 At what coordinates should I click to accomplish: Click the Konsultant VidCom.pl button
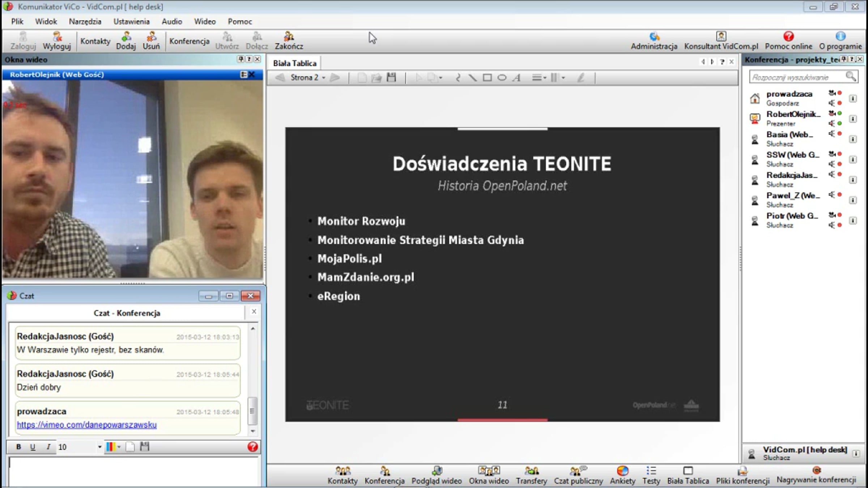point(721,40)
